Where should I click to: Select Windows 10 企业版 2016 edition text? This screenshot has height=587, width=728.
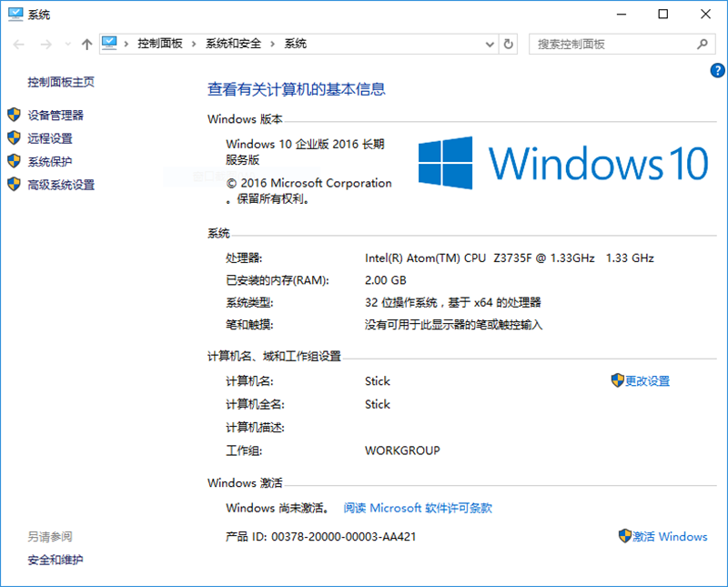[305, 152]
